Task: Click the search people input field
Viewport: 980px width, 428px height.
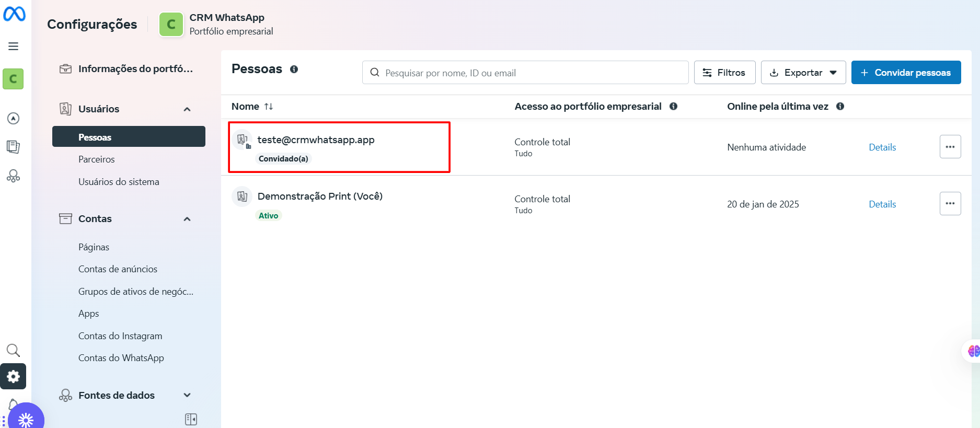Action: click(525, 73)
